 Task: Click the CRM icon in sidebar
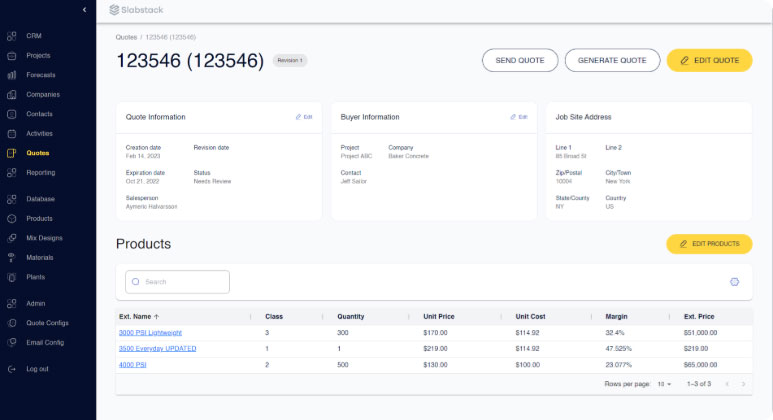[11, 36]
